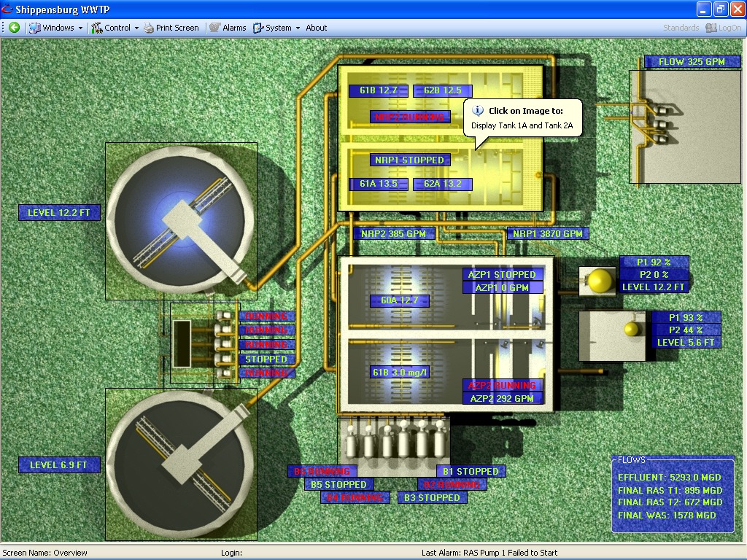
Task: Click the LEVEL 12.2 FT clarifier label
Action: (59, 213)
